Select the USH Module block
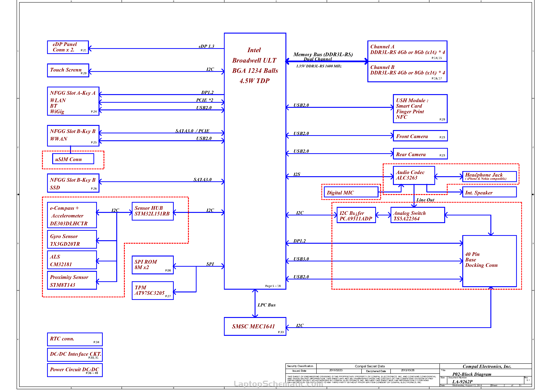 point(420,109)
